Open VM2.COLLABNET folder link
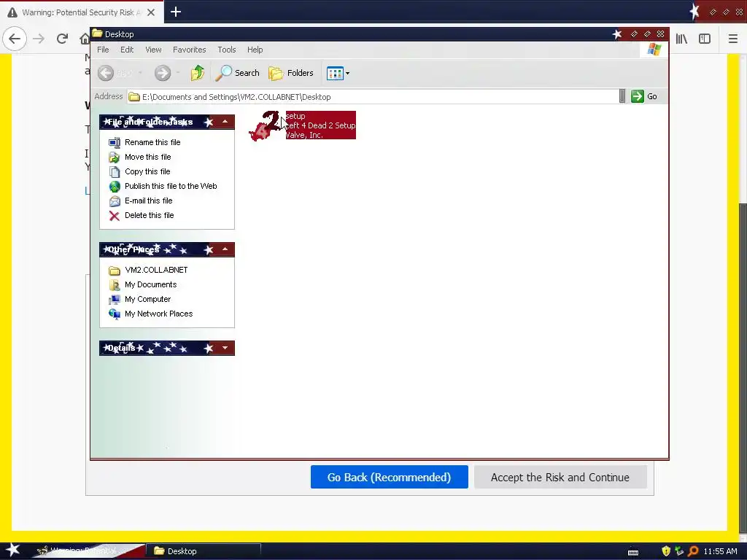This screenshot has height=560, width=747. (156, 270)
